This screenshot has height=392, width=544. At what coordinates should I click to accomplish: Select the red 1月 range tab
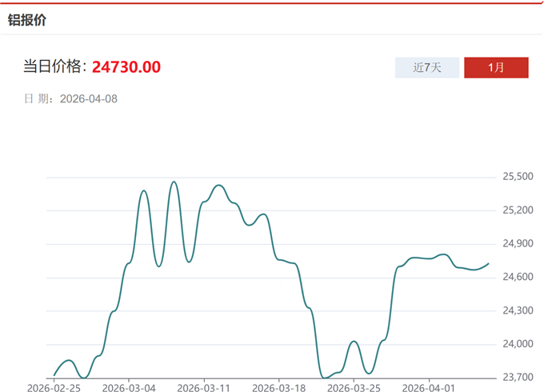pyautogui.click(x=496, y=68)
